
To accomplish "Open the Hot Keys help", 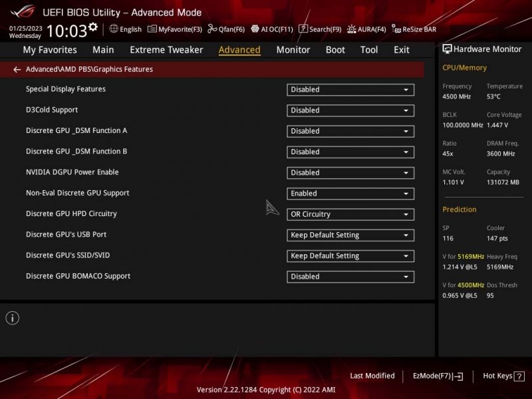I will pyautogui.click(x=503, y=376).
